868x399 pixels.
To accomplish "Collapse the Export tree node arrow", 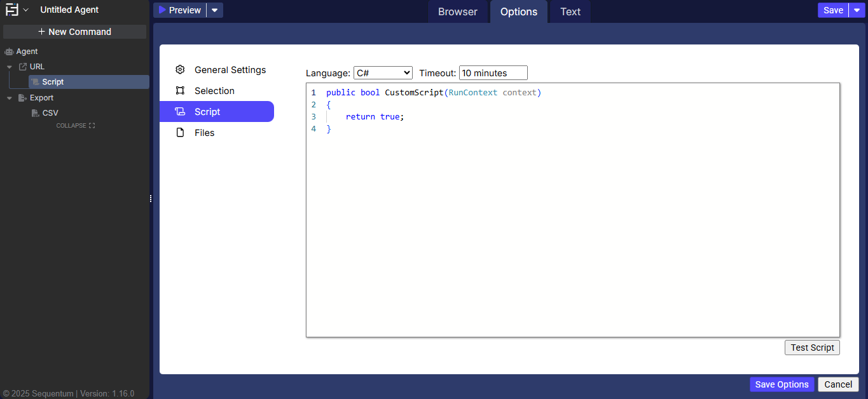I will [x=10, y=98].
